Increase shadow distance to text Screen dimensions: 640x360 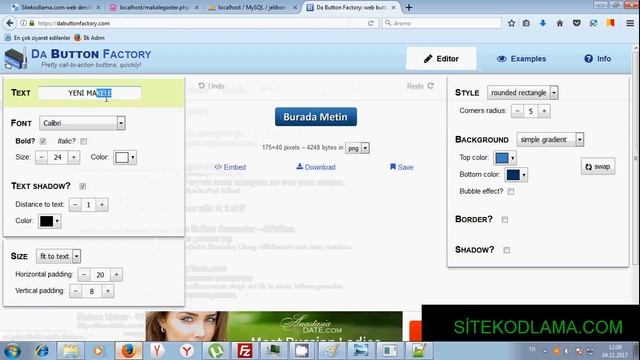tap(102, 204)
